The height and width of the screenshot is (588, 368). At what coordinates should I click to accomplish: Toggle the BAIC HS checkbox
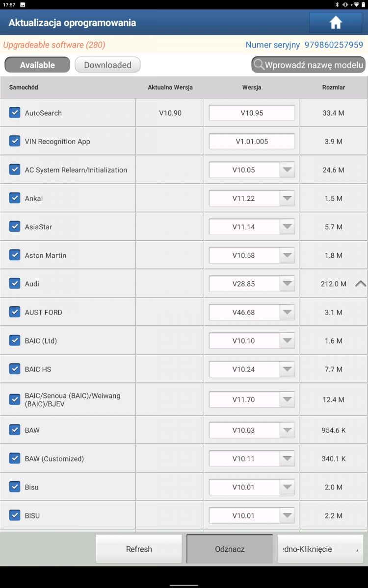[15, 368]
